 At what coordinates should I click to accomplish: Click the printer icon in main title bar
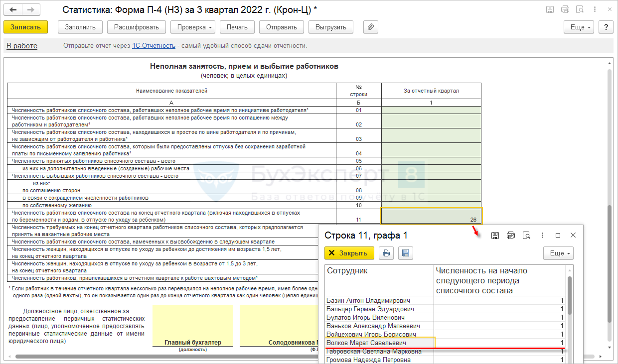565,10
